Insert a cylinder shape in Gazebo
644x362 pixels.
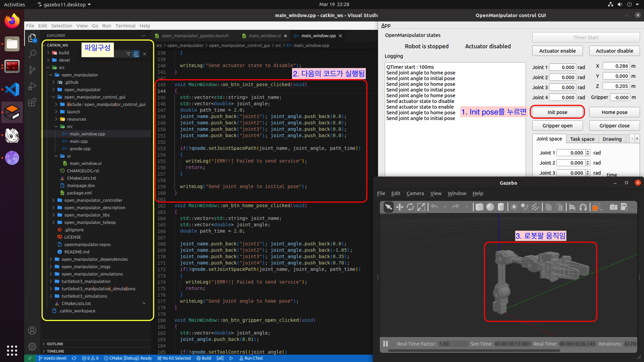point(501,207)
